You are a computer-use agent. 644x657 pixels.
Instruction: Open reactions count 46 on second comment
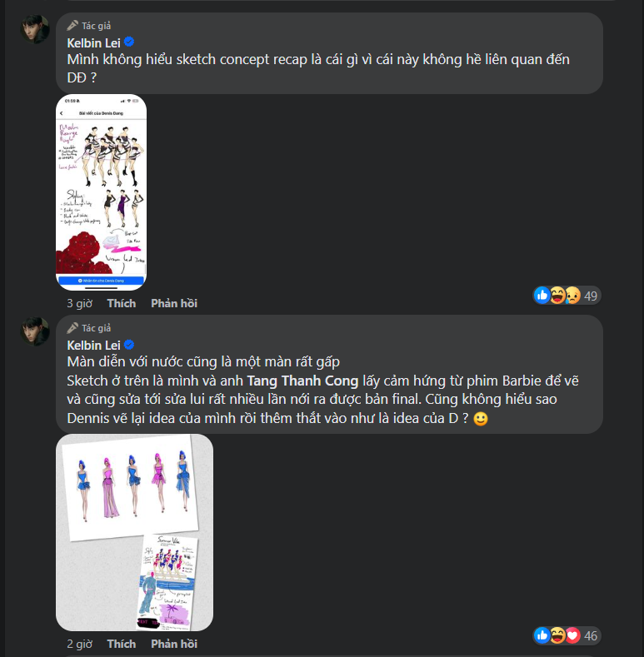(591, 635)
